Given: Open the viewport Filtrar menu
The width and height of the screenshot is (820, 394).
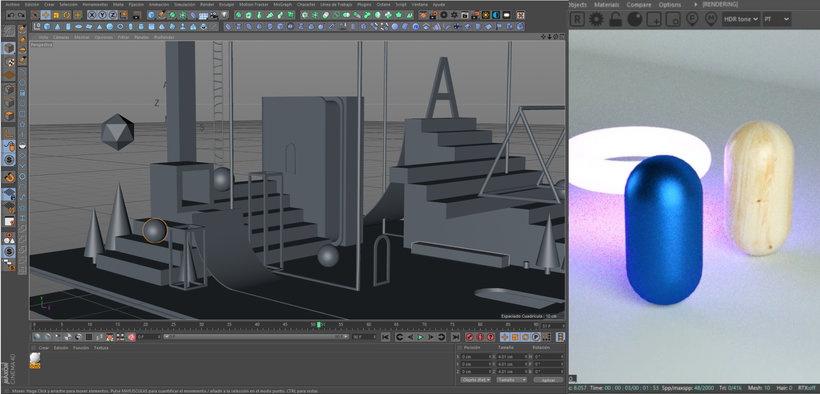Looking at the screenshot, I should pyautogui.click(x=123, y=37).
